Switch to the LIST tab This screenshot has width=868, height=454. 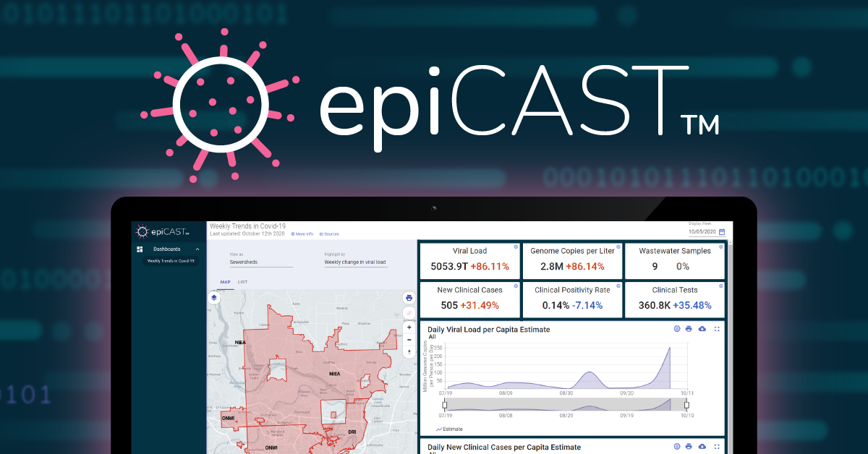click(242, 282)
